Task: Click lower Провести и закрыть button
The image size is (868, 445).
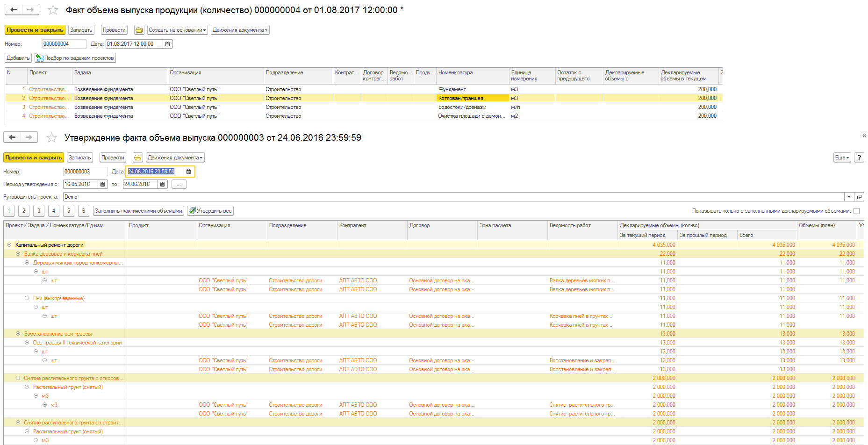Action: (34, 158)
